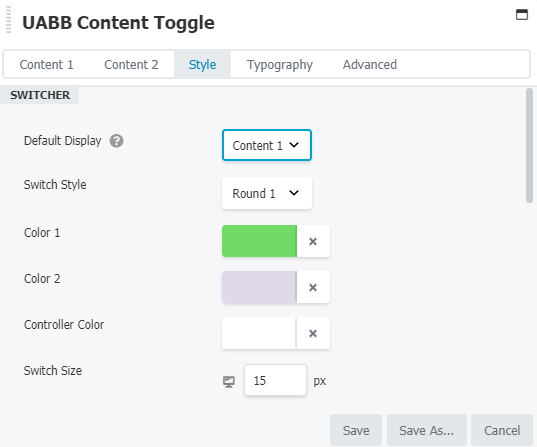
Task: Click the Save As... button
Action: [427, 430]
